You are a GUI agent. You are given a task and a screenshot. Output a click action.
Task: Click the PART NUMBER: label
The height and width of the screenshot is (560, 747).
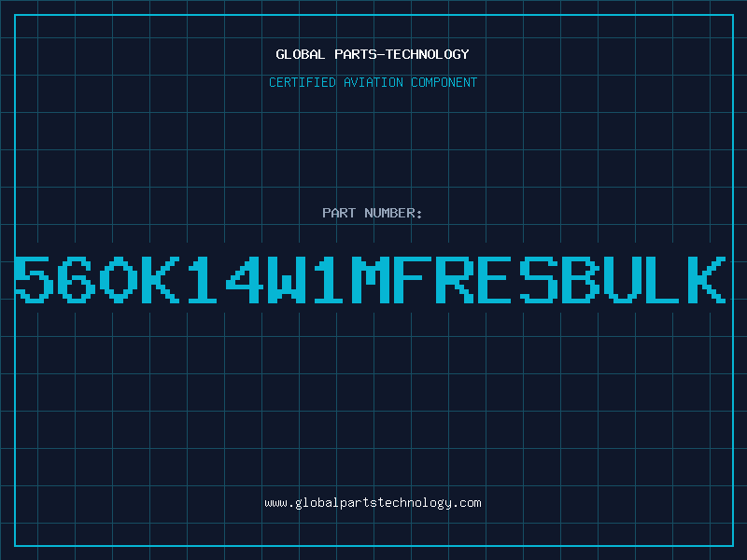click(373, 213)
